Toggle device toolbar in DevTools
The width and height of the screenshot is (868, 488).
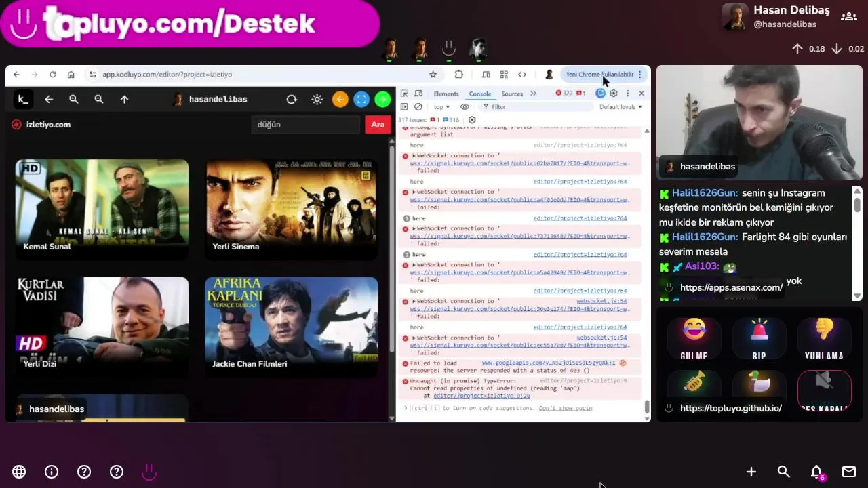pos(418,94)
